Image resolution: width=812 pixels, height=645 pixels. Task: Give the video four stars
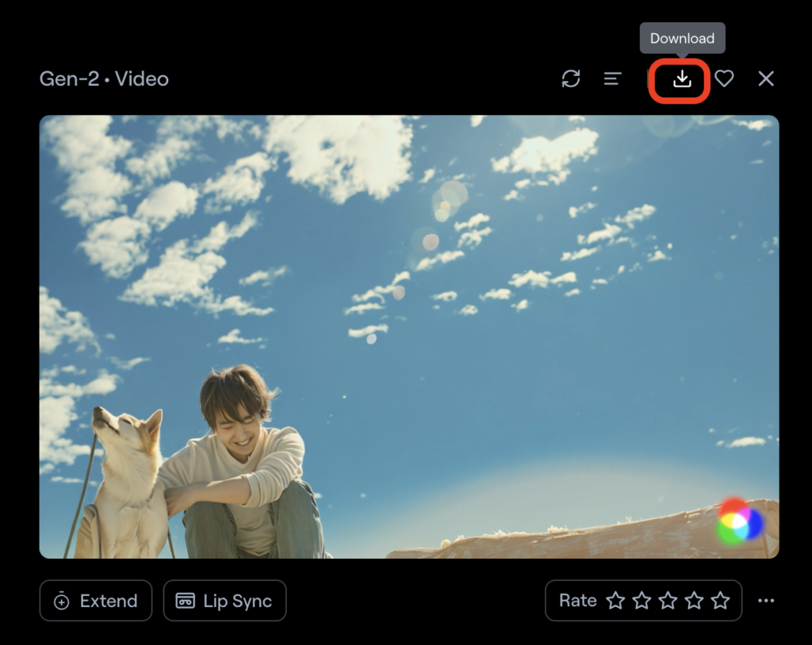click(x=694, y=601)
